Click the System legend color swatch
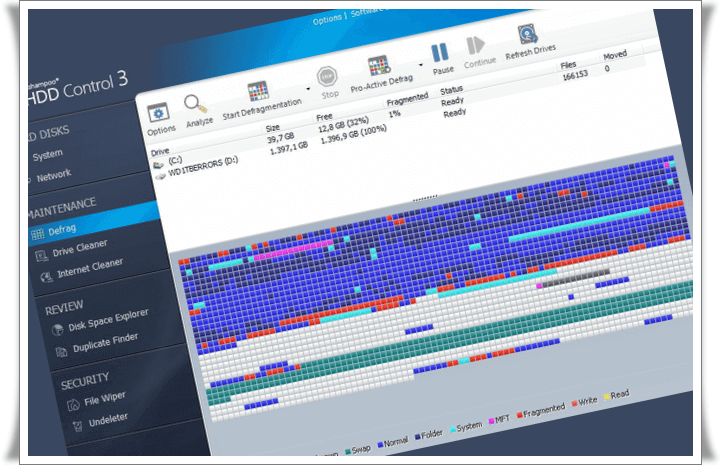 [452, 429]
